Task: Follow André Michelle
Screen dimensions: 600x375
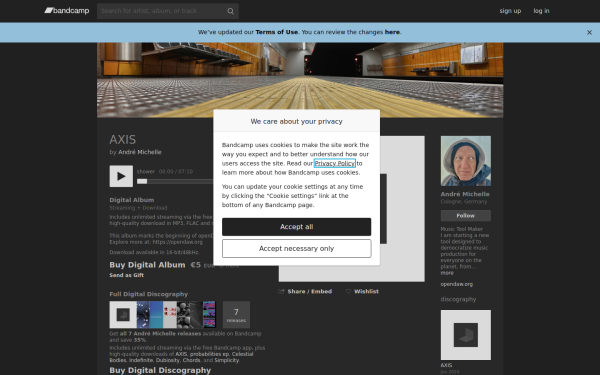Action: 466,216
